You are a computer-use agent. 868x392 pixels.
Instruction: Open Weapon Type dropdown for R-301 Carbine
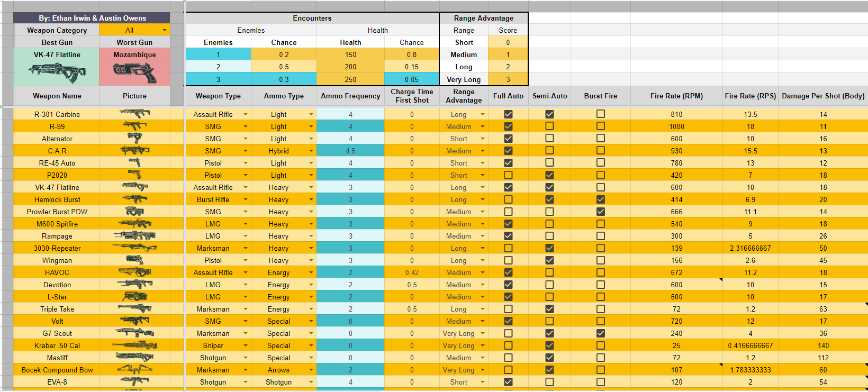coord(246,114)
